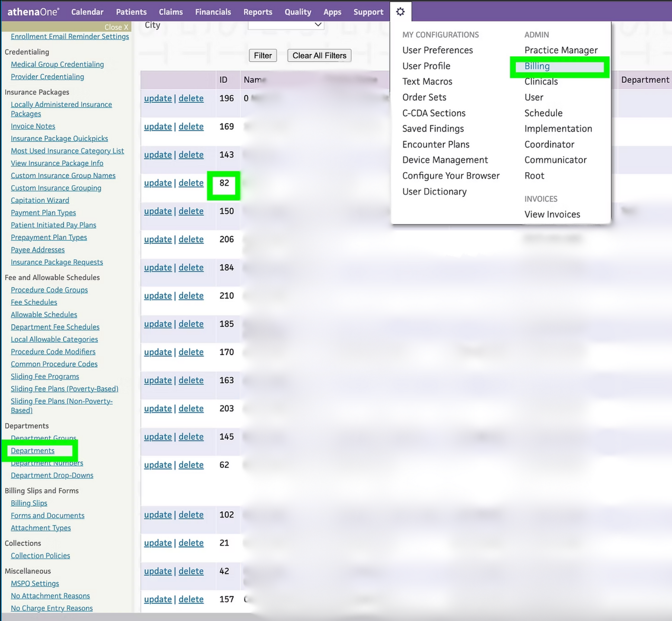Select Billing under Admin menu
Image resolution: width=672 pixels, height=621 pixels.
[x=537, y=66]
